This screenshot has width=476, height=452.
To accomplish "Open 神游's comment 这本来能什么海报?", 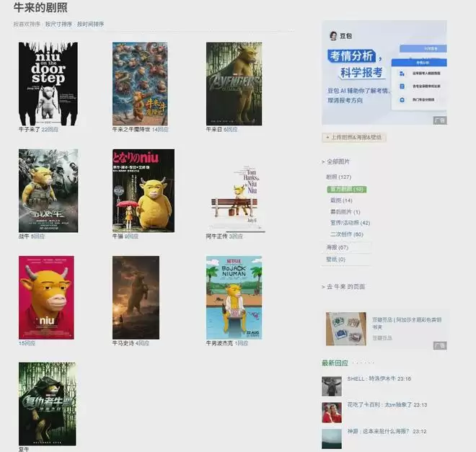I will [387, 431].
